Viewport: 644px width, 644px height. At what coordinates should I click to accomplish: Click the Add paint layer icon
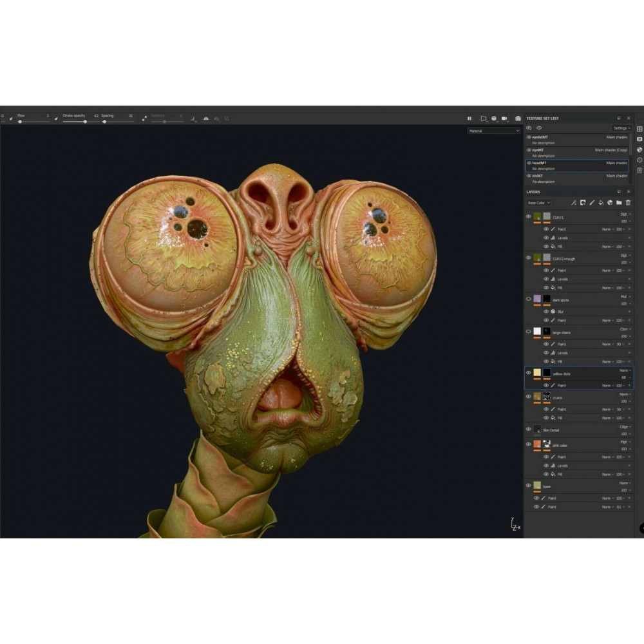pyautogui.click(x=592, y=202)
